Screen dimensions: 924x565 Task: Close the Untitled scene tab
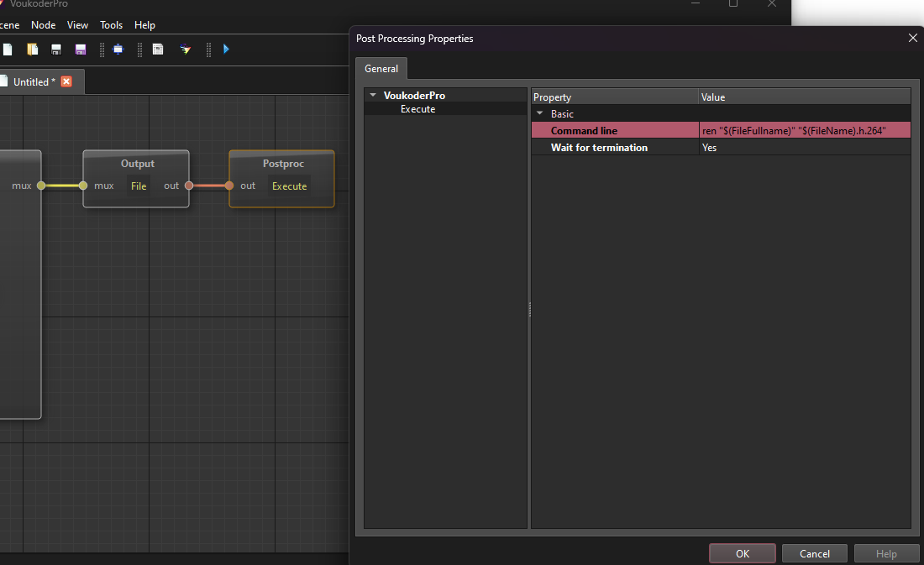(x=66, y=81)
